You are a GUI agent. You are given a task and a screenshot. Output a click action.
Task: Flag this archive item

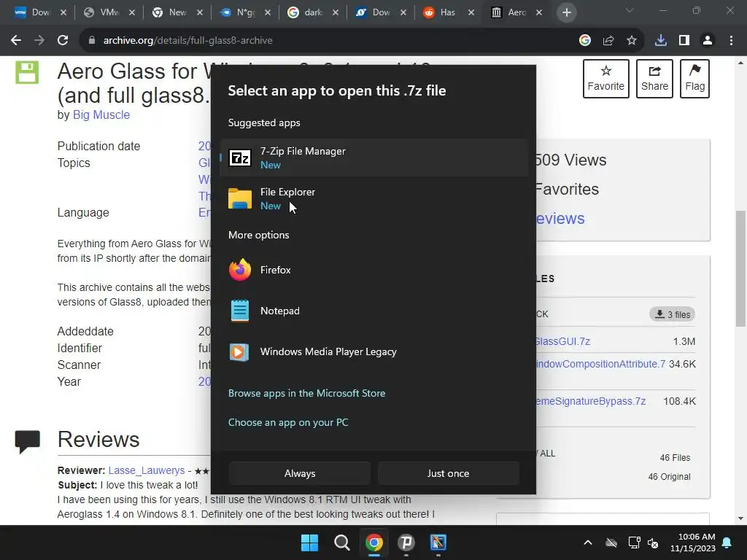694,79
